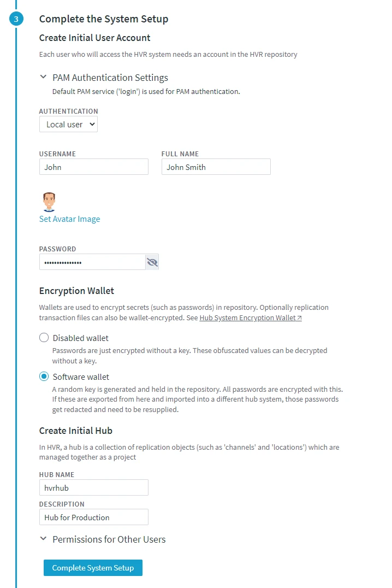Click inside the Hub Name field
This screenshot has height=588, width=392.
click(x=93, y=487)
